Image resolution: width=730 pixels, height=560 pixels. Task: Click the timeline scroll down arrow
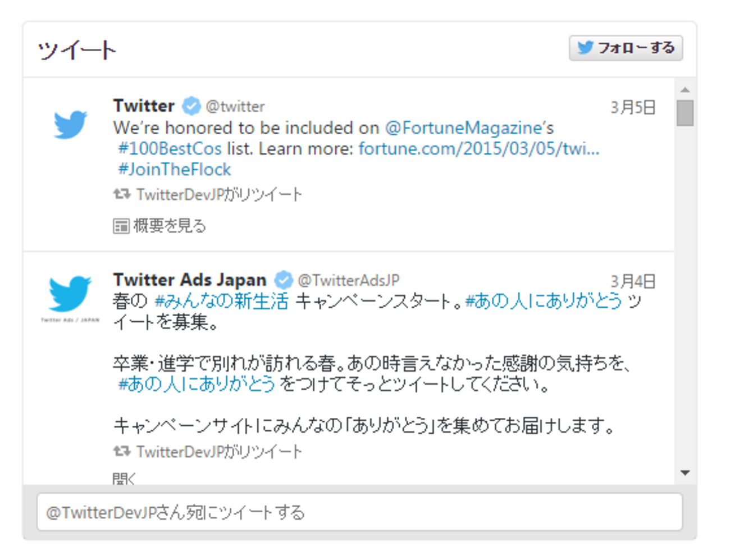685,473
